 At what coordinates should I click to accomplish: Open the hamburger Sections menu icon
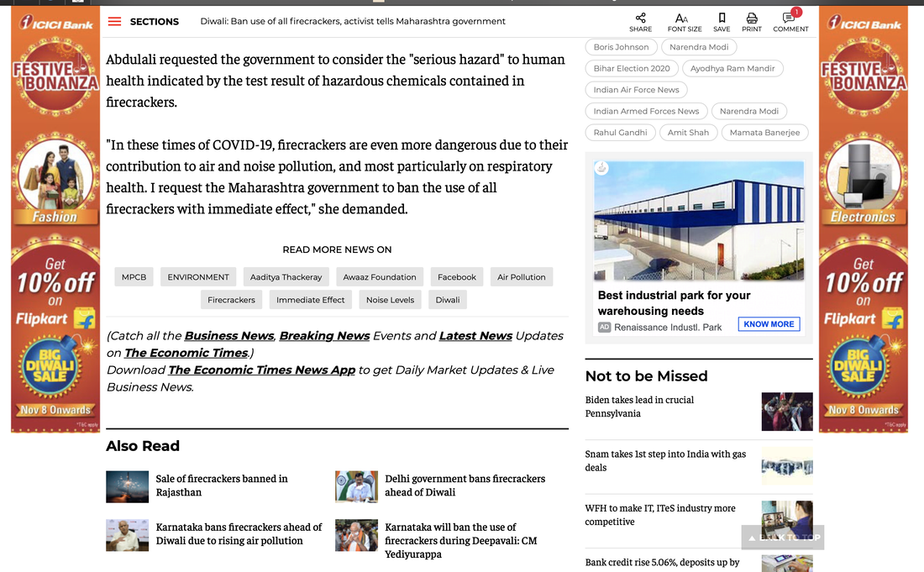click(x=114, y=21)
